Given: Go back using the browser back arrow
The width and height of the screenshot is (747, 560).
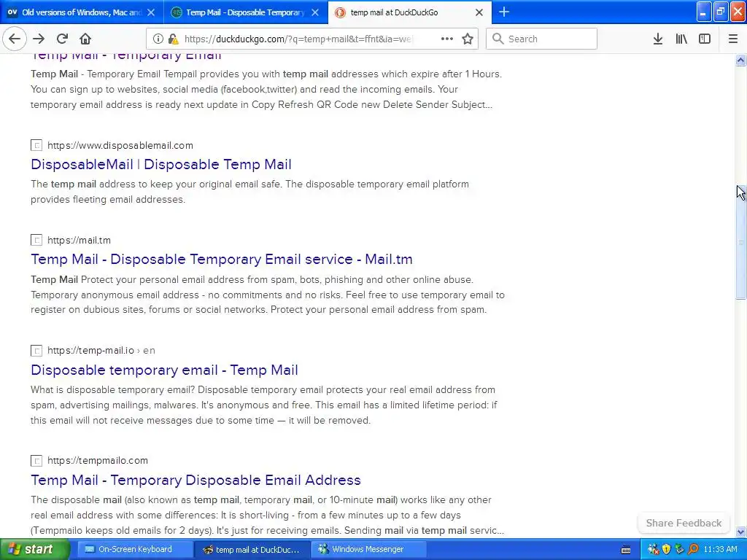Looking at the screenshot, I should coord(15,39).
